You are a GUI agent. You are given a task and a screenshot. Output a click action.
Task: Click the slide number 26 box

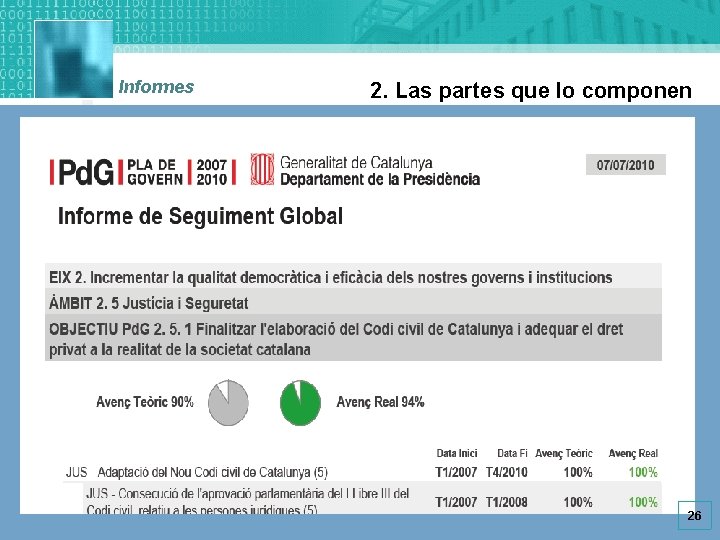click(694, 516)
